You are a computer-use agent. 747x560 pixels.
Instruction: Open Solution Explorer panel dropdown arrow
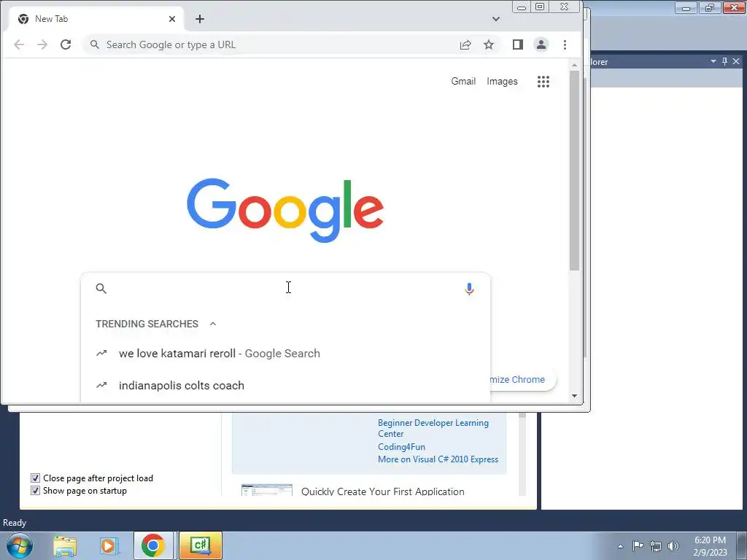(713, 61)
